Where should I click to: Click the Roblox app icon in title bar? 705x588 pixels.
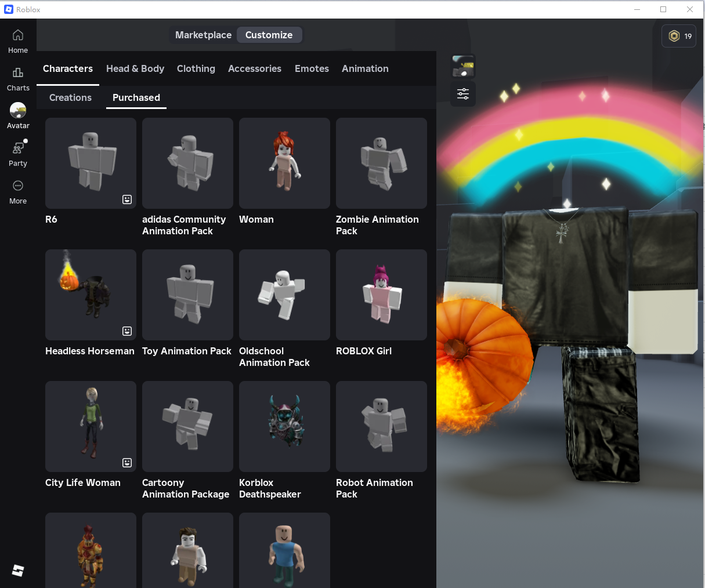click(9, 9)
